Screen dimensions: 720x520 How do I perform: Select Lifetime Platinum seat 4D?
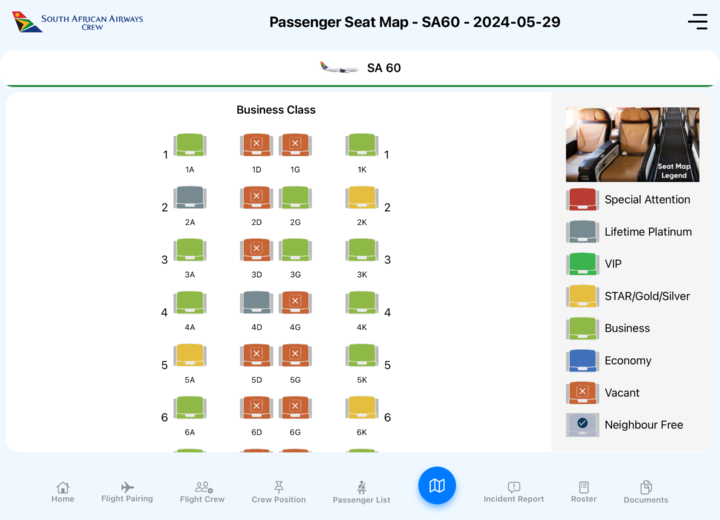pos(256,303)
